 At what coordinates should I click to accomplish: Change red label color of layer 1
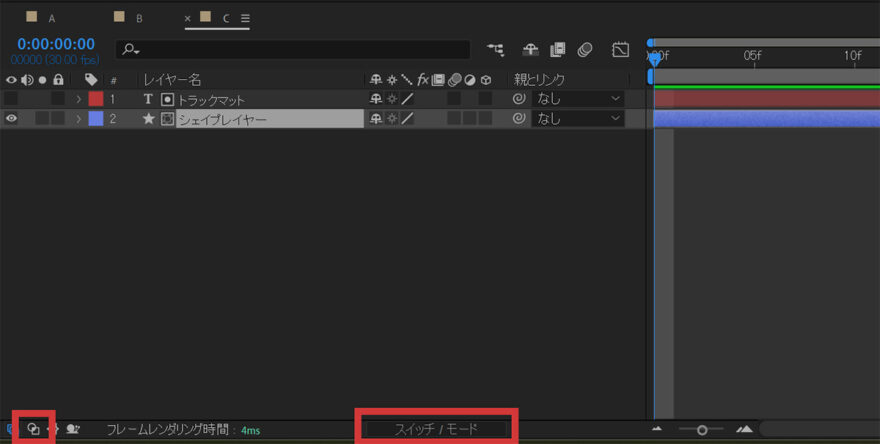(x=96, y=99)
